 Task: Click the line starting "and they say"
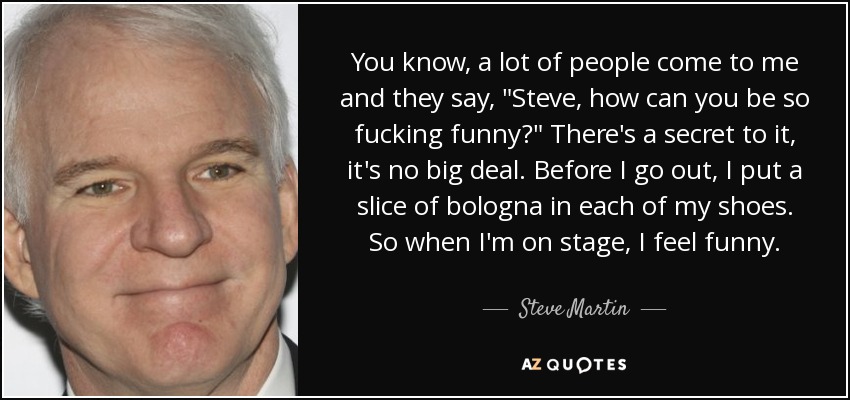tap(574, 99)
